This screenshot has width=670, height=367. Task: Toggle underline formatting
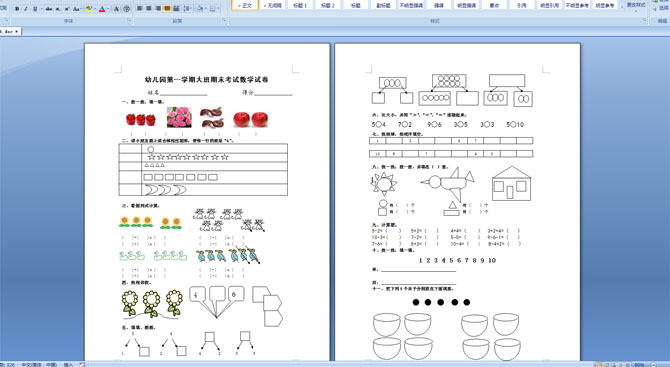click(x=35, y=9)
